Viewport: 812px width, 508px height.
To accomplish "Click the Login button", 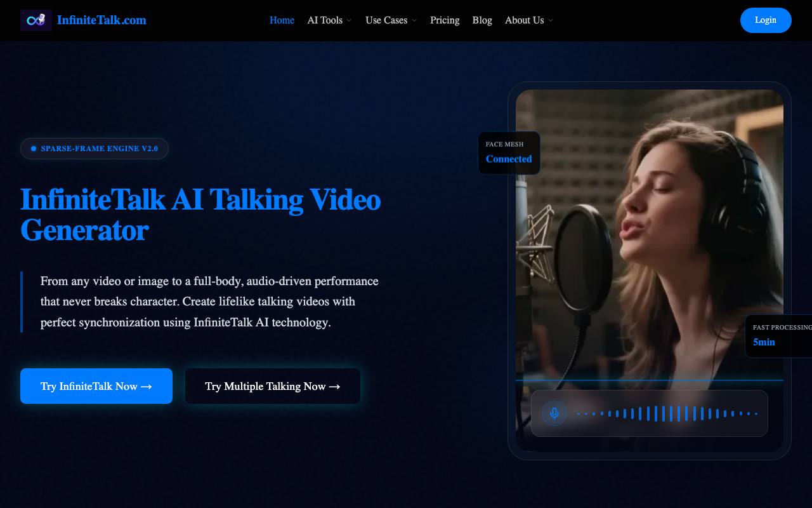I will (766, 20).
